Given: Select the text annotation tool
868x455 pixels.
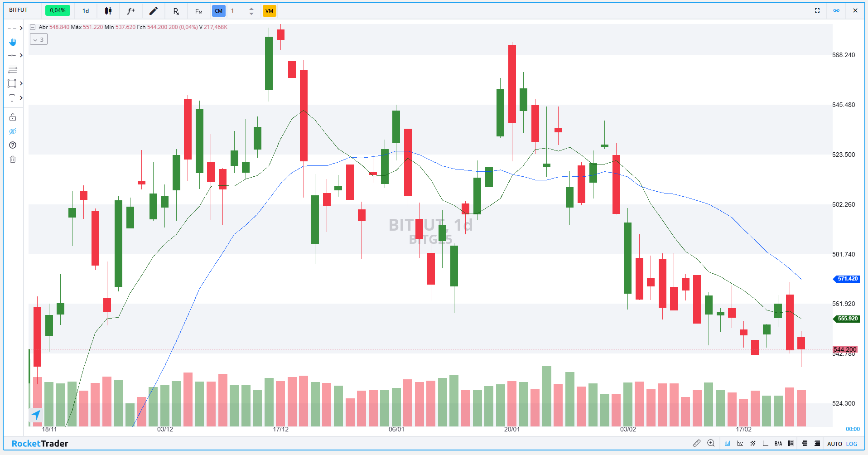Looking at the screenshot, I should point(12,98).
